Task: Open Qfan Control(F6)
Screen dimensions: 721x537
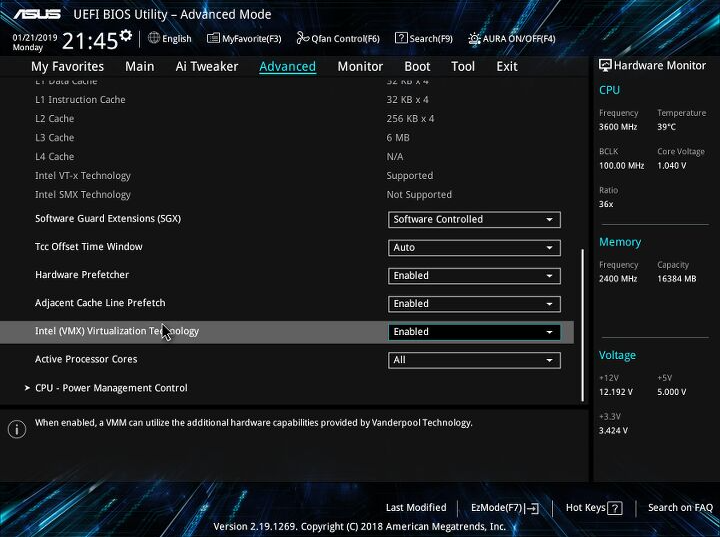Action: point(338,39)
